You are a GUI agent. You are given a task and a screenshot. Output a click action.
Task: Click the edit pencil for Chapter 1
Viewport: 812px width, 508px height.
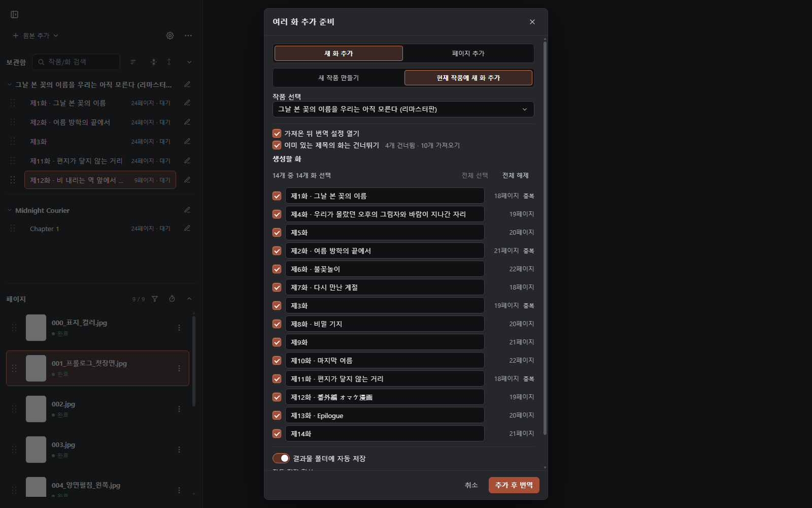click(x=187, y=228)
